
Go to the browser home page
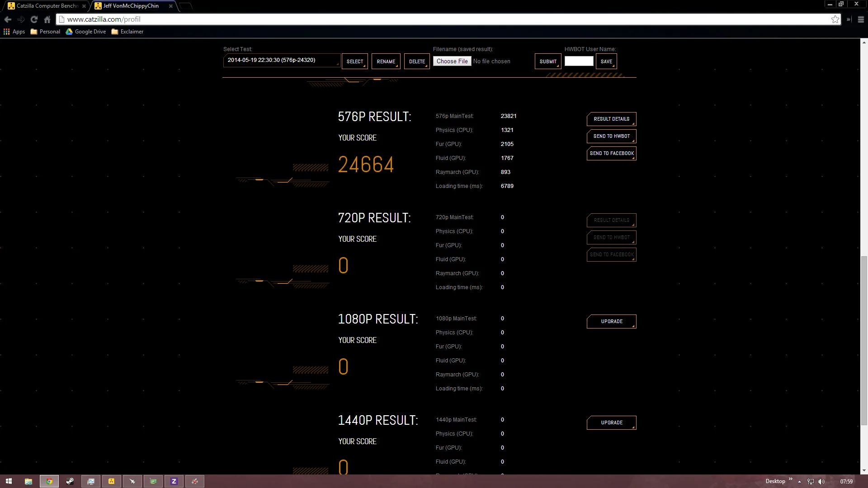pos(47,19)
